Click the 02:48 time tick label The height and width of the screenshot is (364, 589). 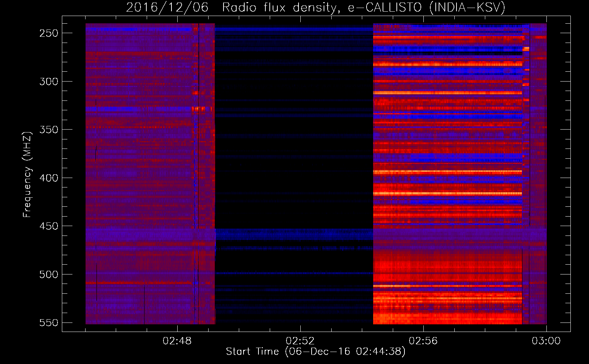177,341
